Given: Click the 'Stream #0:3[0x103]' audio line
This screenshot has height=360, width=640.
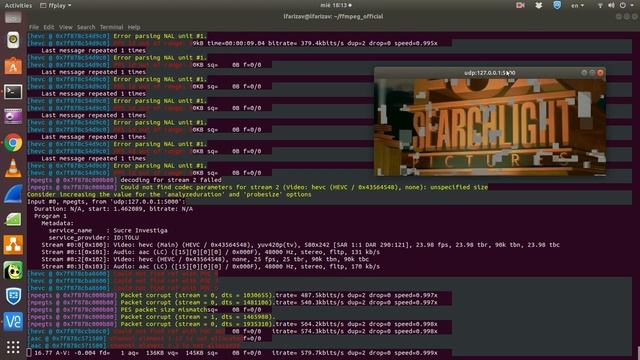Looking at the screenshot, I should [210, 267].
